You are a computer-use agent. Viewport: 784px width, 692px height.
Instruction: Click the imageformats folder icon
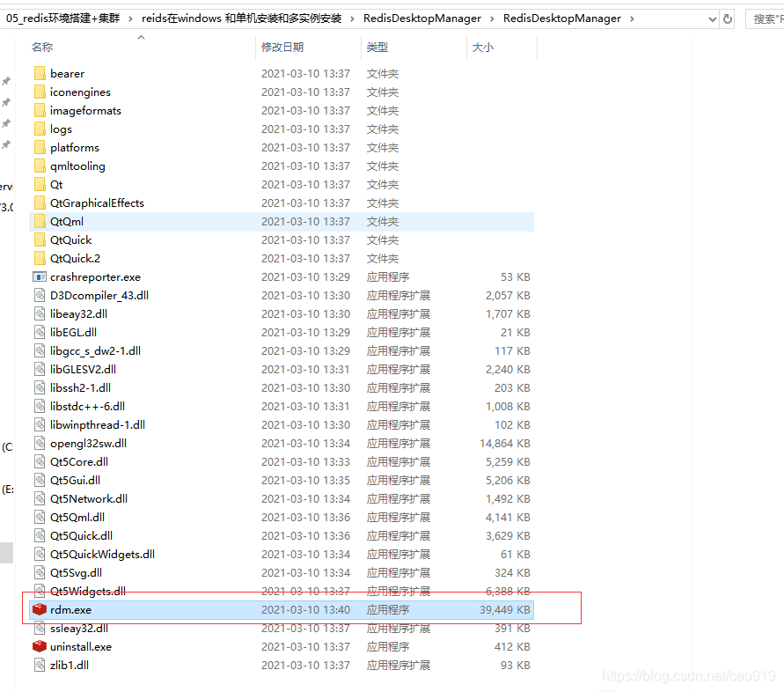(40, 111)
